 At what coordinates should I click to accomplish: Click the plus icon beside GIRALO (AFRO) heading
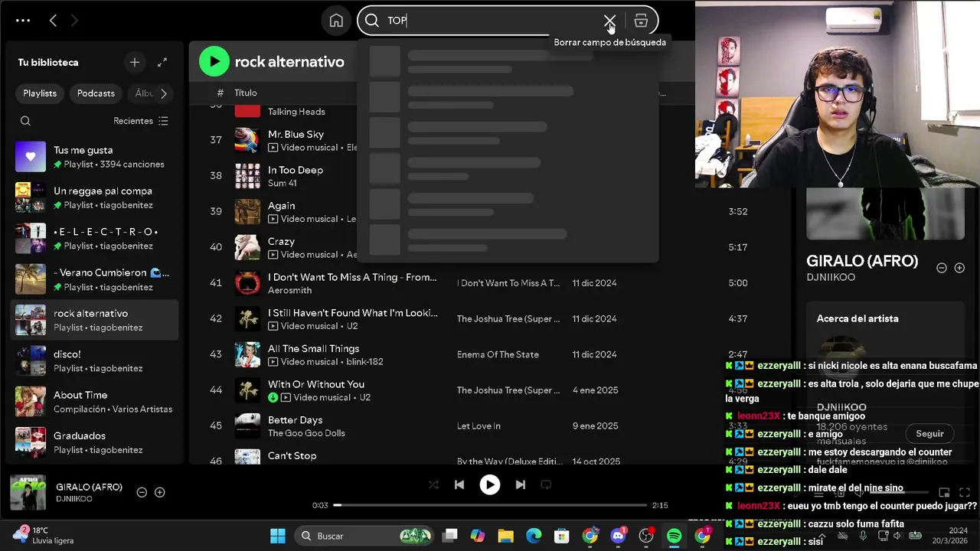[959, 268]
